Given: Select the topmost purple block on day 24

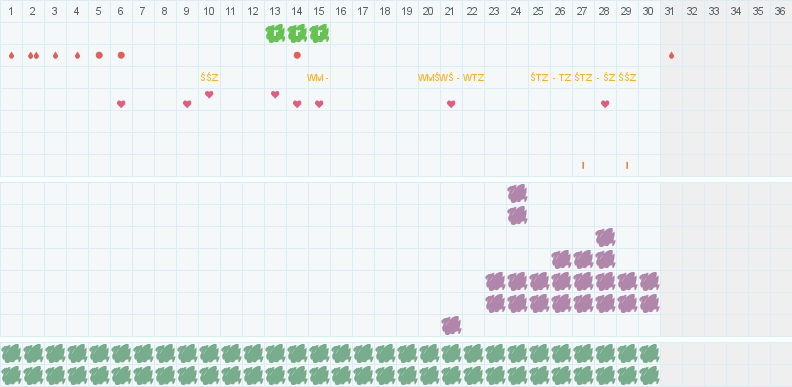Looking at the screenshot, I should click(x=517, y=194).
